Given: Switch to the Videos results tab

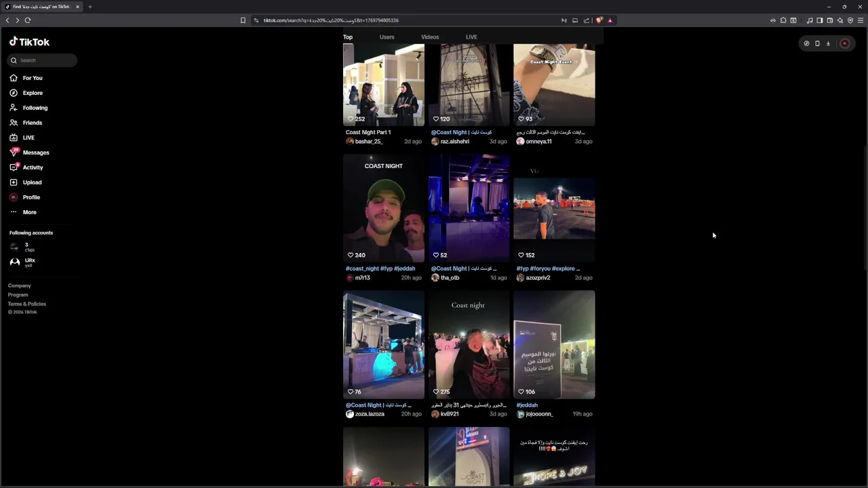Looking at the screenshot, I should click(430, 37).
